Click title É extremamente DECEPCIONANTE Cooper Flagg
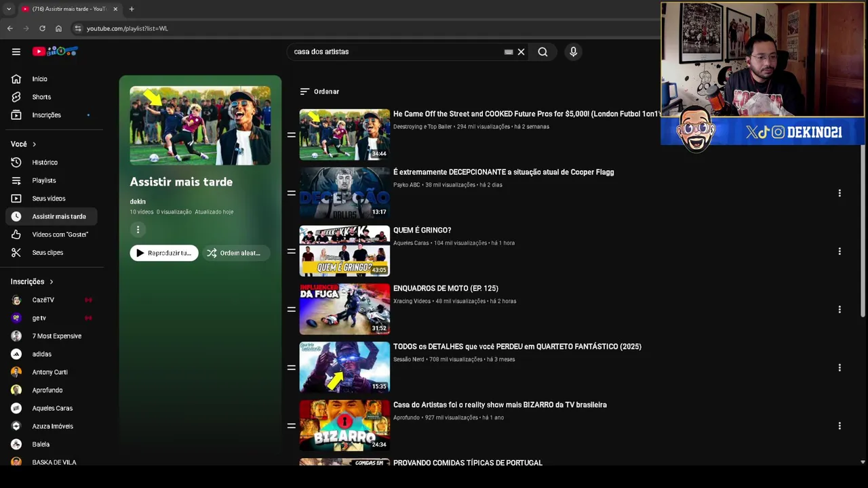The width and height of the screenshot is (868, 488). pos(503,172)
